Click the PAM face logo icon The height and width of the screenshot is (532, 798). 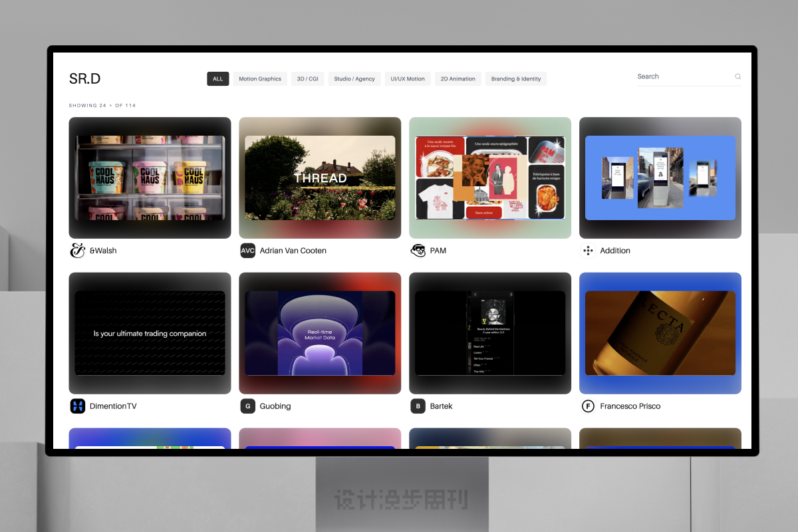[x=418, y=251]
